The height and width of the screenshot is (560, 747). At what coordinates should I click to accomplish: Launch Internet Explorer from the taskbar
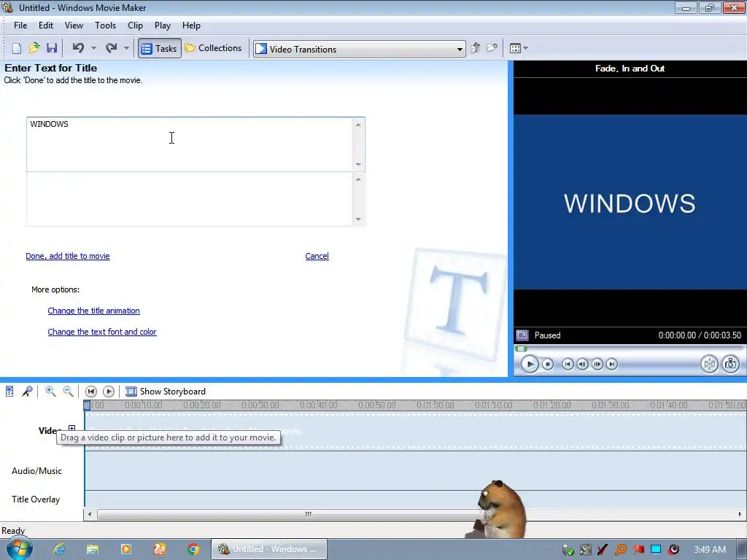(58, 549)
